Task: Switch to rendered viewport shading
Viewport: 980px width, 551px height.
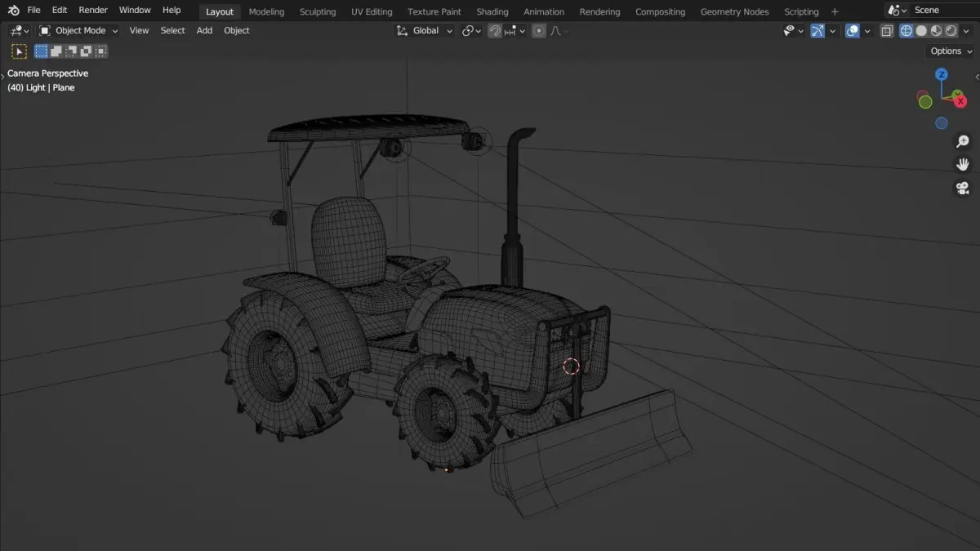Action: point(951,30)
